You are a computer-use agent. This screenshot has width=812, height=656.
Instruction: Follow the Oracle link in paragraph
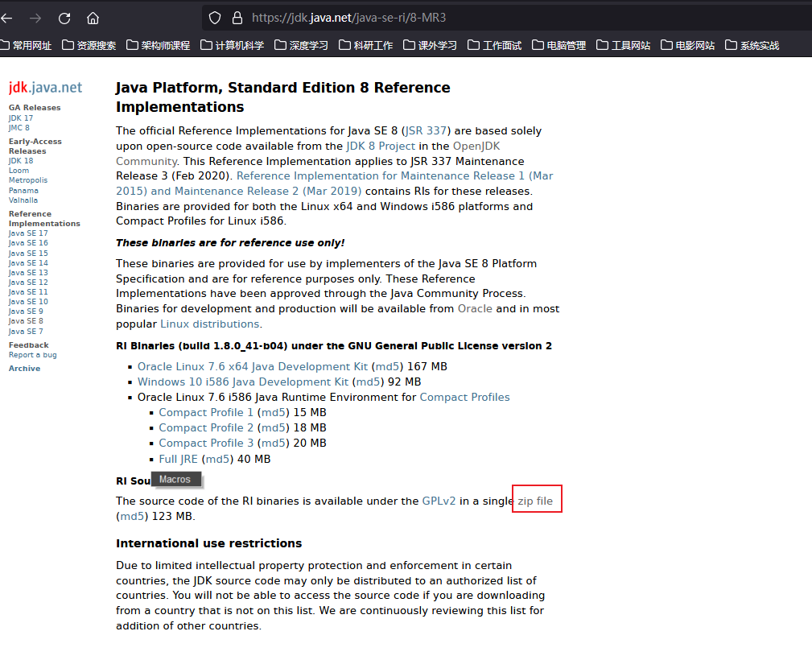pos(475,308)
